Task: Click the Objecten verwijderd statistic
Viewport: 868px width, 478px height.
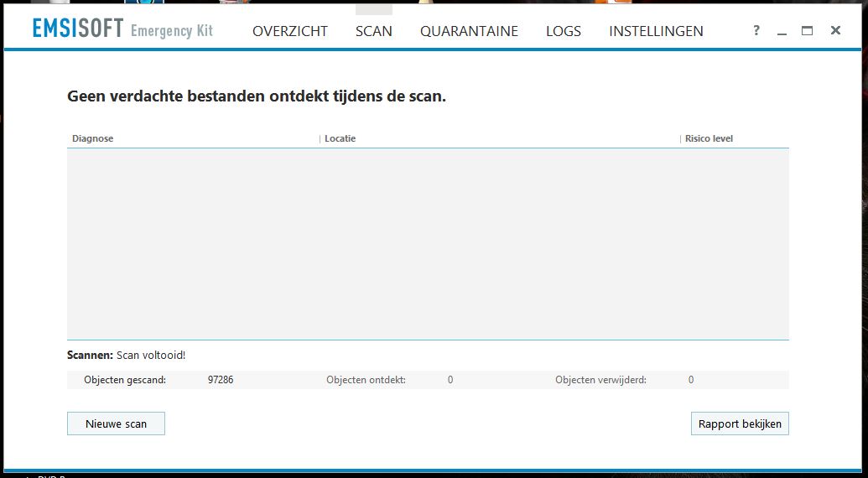Action: [600, 380]
